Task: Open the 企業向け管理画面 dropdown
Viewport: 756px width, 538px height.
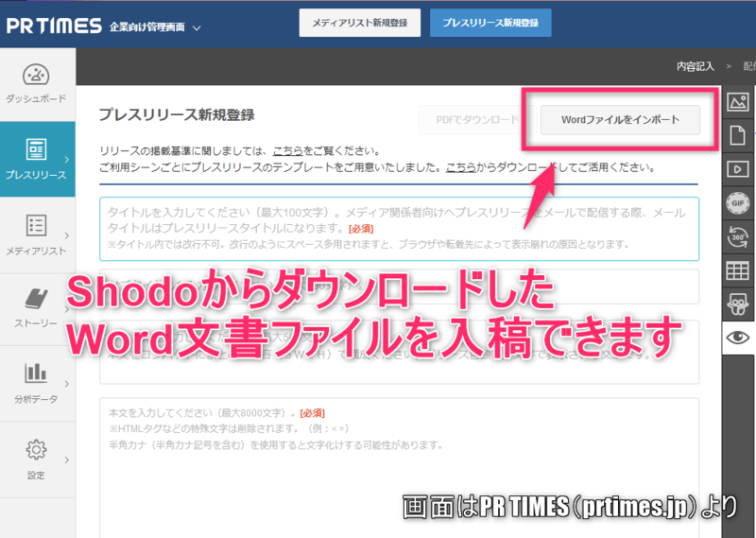Action: [155, 27]
